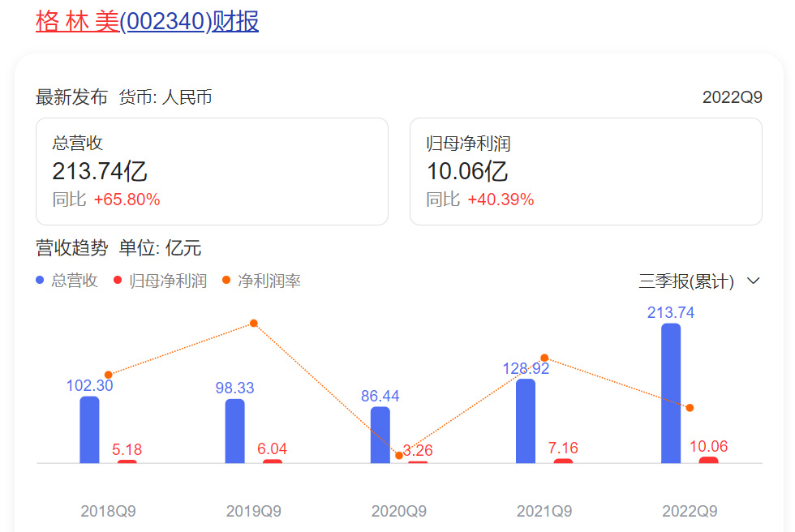Click the 2022Q9 period label at top right
The height and width of the screenshot is (532, 795).
tap(732, 97)
